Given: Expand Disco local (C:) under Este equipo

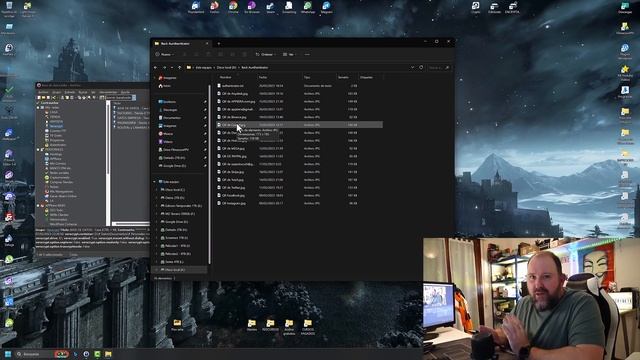Looking at the screenshot, I should 157,190.
